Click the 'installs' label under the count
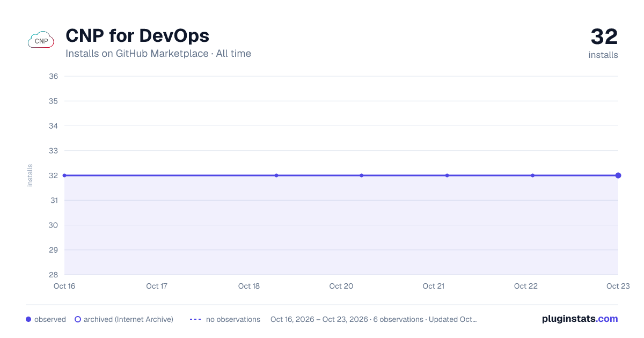This screenshot has width=644, height=338. (603, 55)
